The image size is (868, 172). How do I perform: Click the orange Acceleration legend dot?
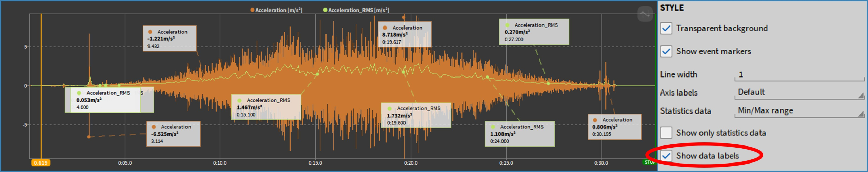[252, 10]
